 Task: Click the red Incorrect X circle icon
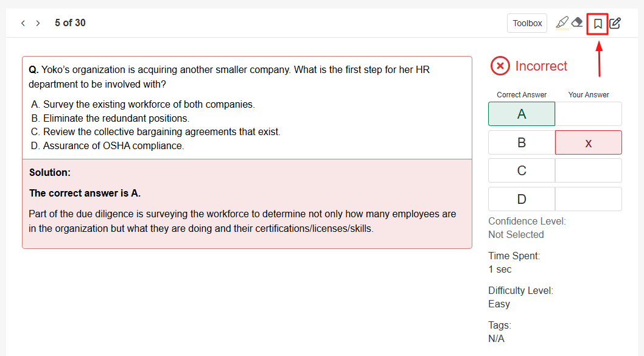[500, 66]
